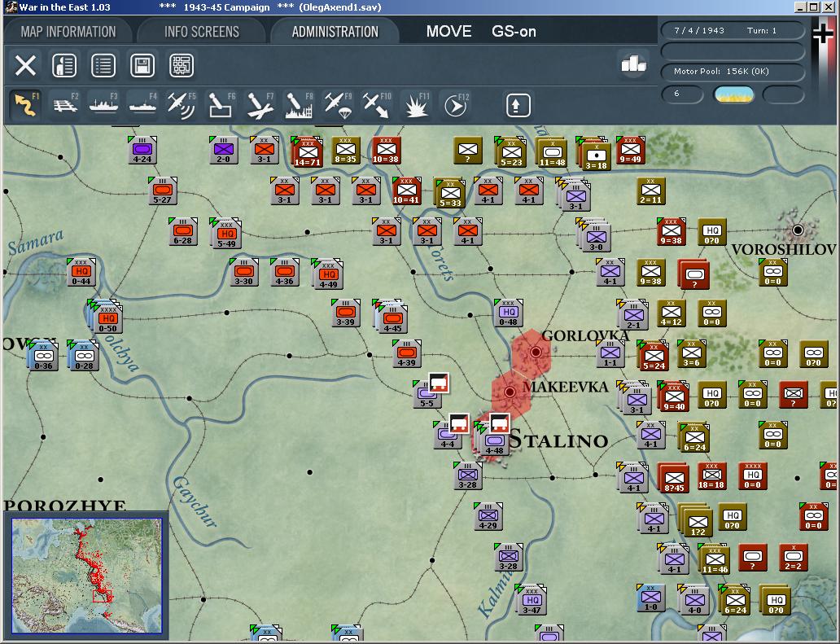The width and height of the screenshot is (840, 644).
Task: Switch to the ADMINISTRATION tab
Action: [x=335, y=32]
